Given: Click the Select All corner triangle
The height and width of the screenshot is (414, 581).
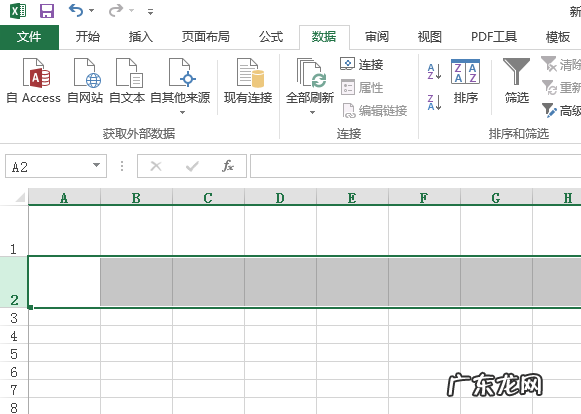Looking at the screenshot, I should (20, 197).
